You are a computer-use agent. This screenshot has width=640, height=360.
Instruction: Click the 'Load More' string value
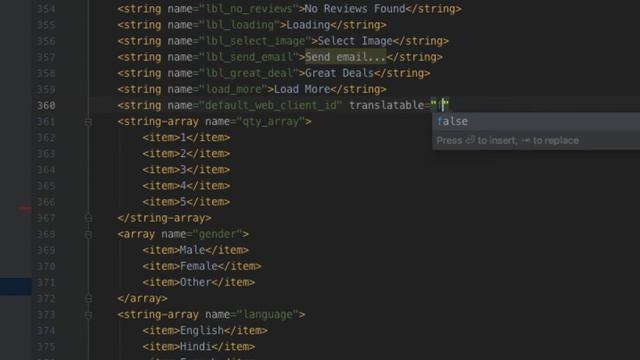tap(302, 89)
